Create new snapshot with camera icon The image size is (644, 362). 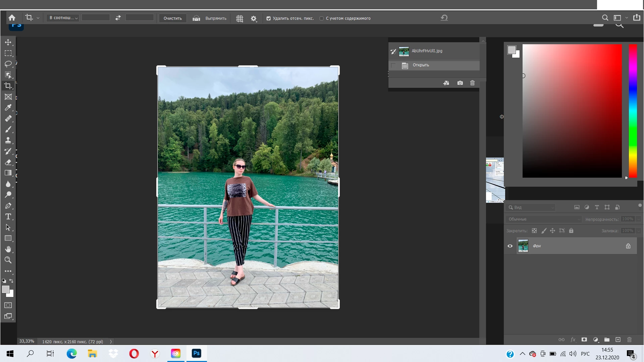pyautogui.click(x=460, y=83)
